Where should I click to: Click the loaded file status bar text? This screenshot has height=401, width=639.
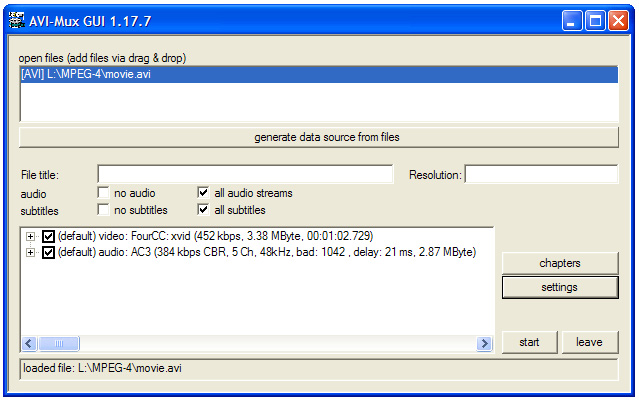click(x=102, y=368)
